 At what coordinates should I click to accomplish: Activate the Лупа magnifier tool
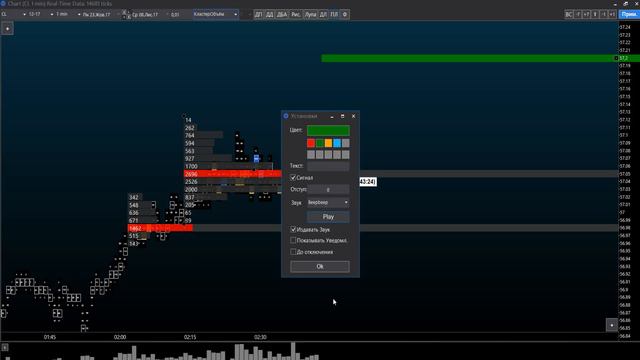tap(311, 14)
